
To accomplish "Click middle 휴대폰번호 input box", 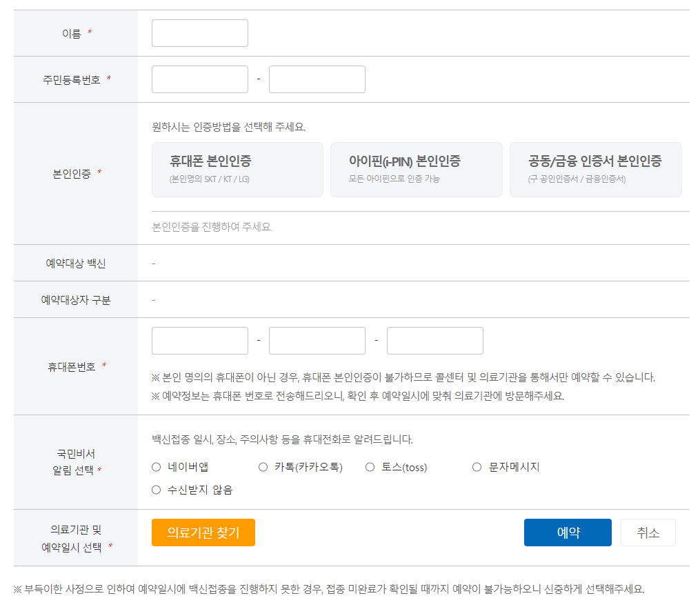I will [317, 341].
